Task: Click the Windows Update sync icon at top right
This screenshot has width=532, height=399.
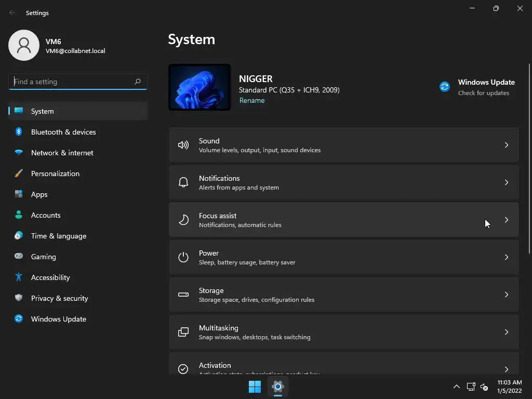Action: (445, 87)
